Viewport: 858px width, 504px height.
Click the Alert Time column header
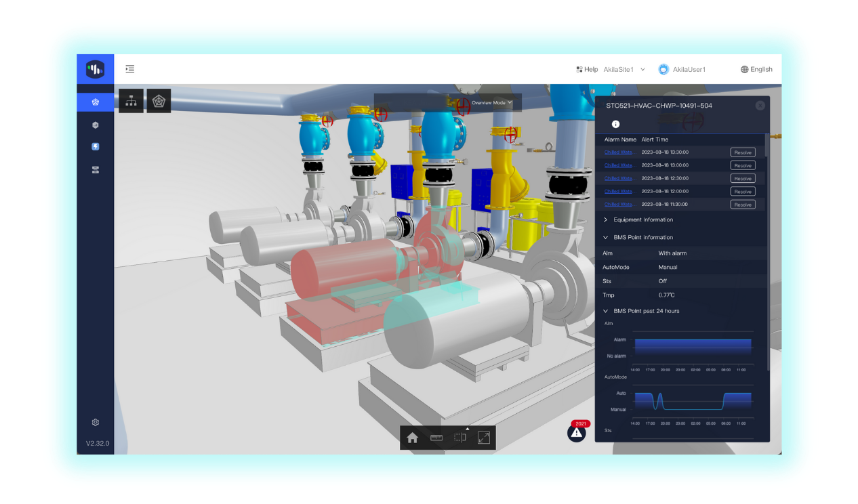pyautogui.click(x=655, y=140)
